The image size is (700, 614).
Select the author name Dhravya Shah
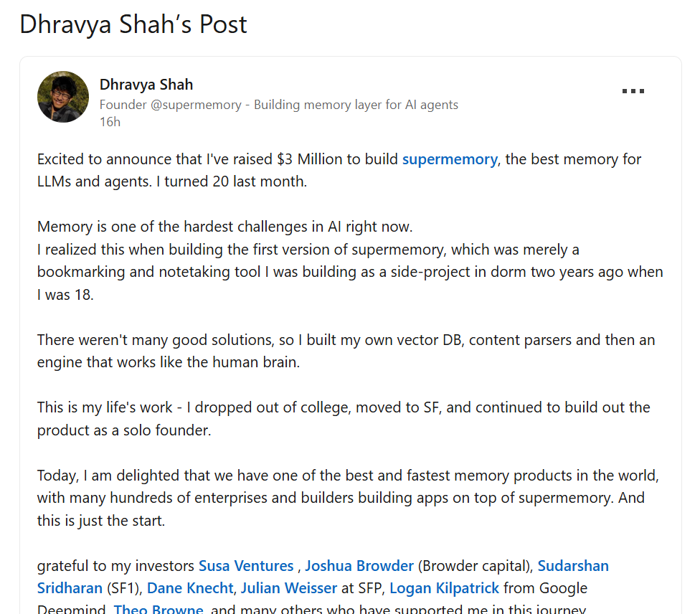click(146, 84)
